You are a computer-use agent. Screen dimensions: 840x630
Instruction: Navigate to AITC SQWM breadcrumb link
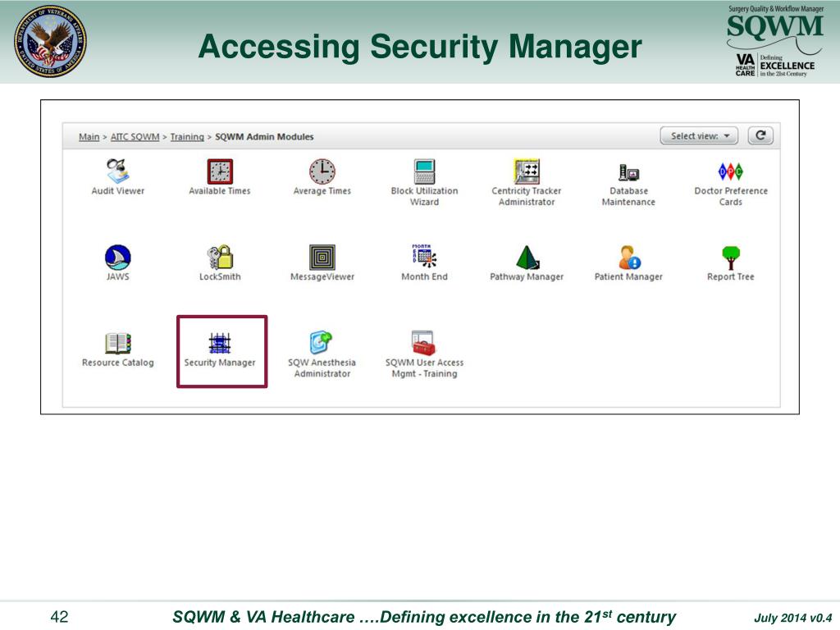tap(135, 137)
